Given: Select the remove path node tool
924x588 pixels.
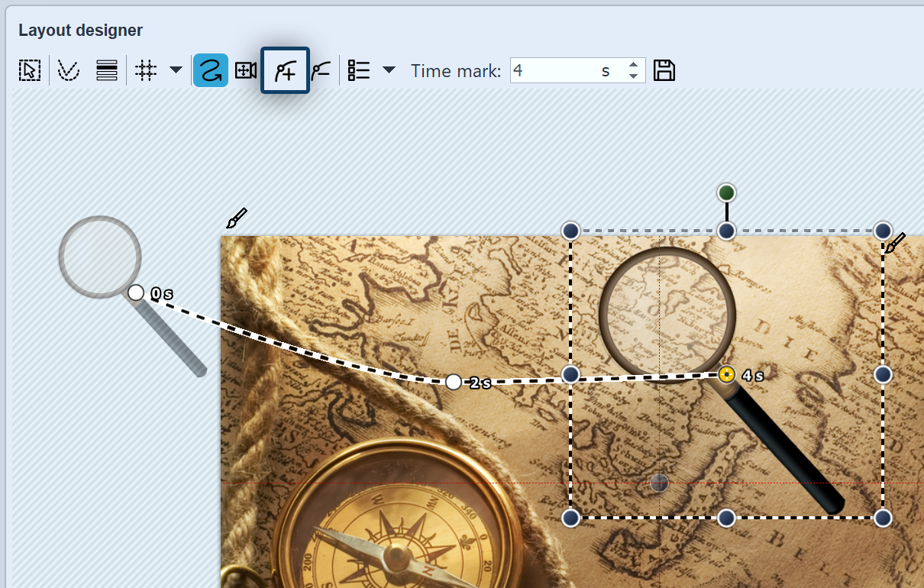Looking at the screenshot, I should (320, 70).
